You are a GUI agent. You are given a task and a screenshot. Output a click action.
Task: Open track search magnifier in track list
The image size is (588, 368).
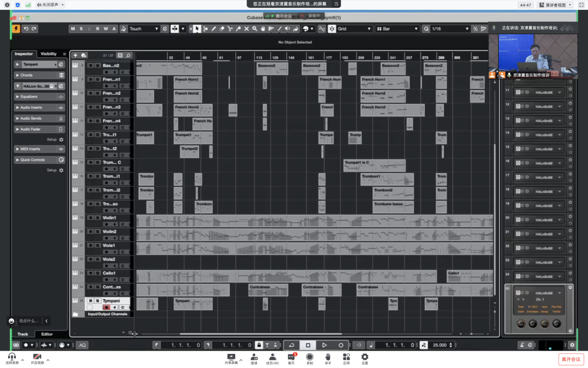128,55
